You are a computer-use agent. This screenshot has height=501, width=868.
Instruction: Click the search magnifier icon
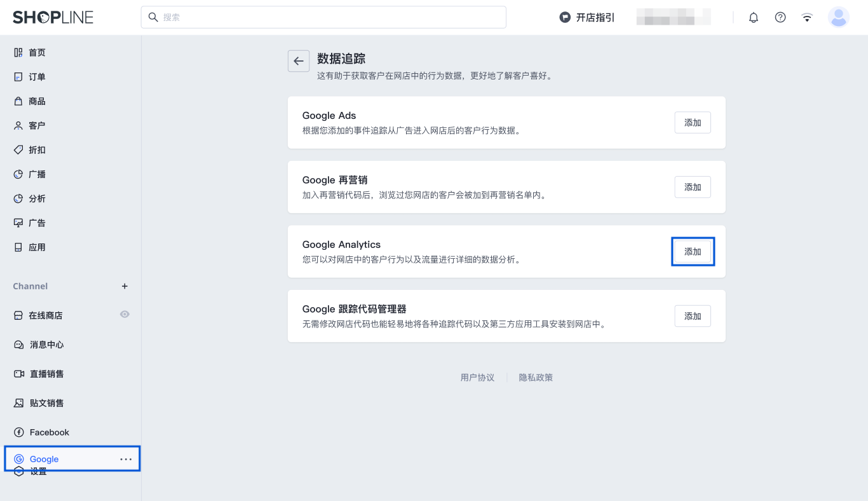153,17
